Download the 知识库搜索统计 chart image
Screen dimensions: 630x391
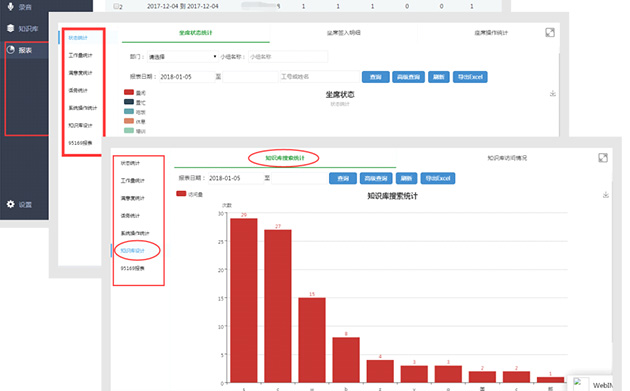(606, 195)
